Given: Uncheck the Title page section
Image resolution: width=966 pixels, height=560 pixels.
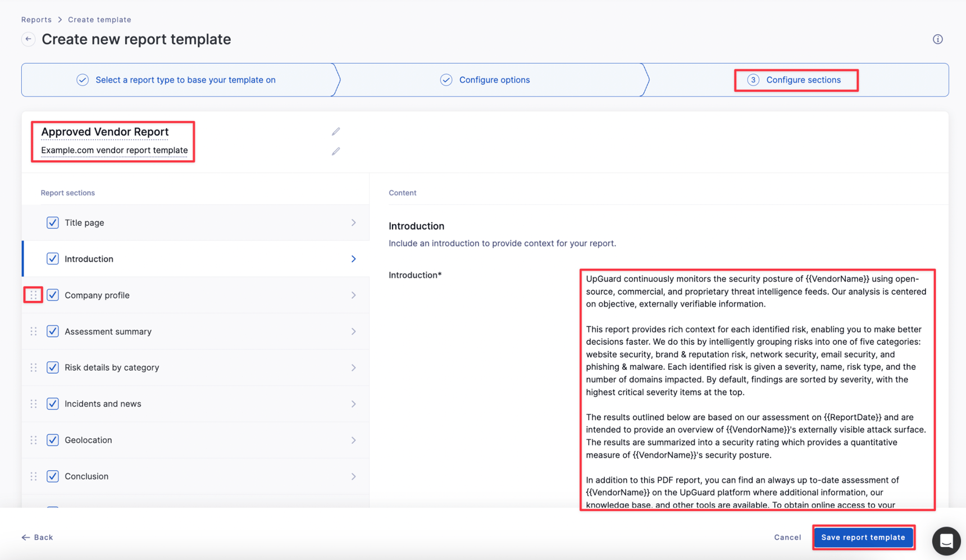Looking at the screenshot, I should [x=52, y=222].
